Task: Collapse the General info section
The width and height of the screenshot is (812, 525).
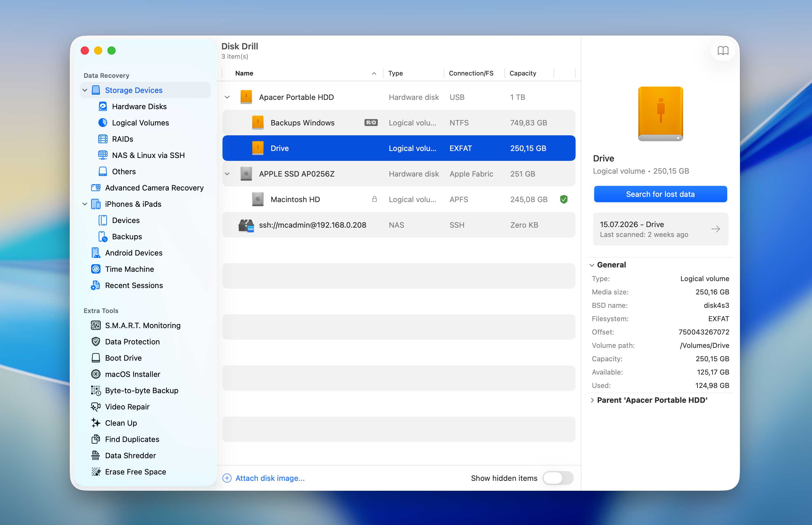Action: point(592,265)
